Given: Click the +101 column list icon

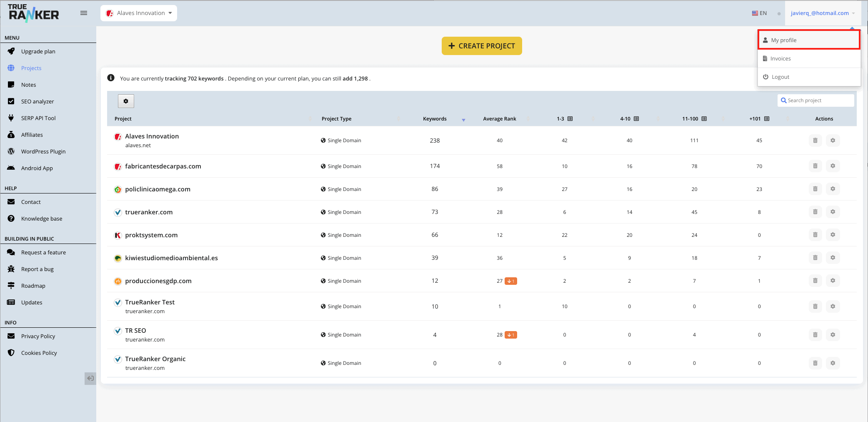Looking at the screenshot, I should coord(767,119).
